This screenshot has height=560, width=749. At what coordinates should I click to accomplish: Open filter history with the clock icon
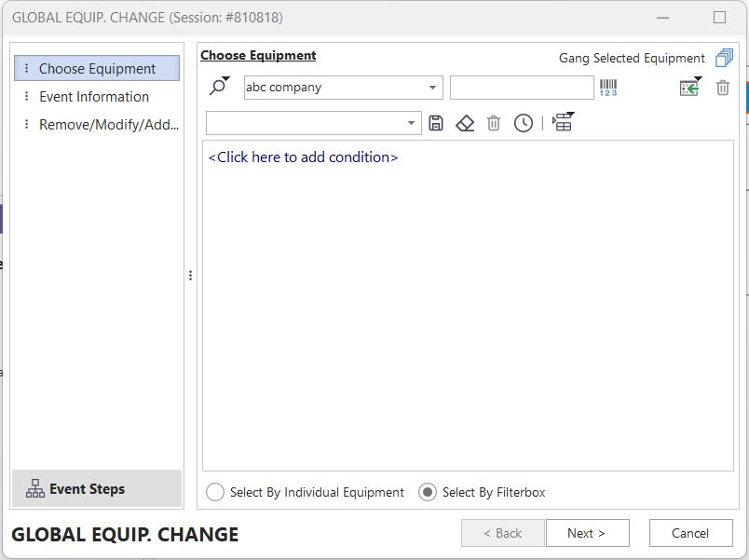(524, 123)
